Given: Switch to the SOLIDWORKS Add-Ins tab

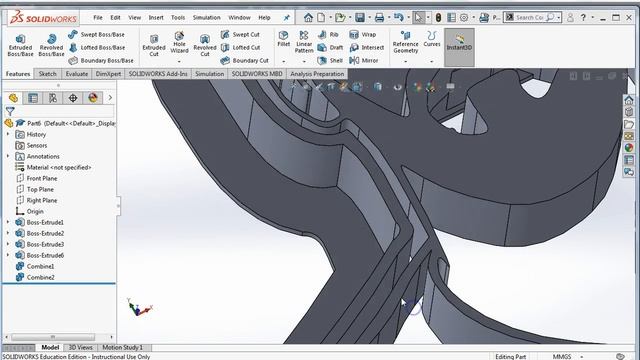Looking at the screenshot, I should point(158,74).
